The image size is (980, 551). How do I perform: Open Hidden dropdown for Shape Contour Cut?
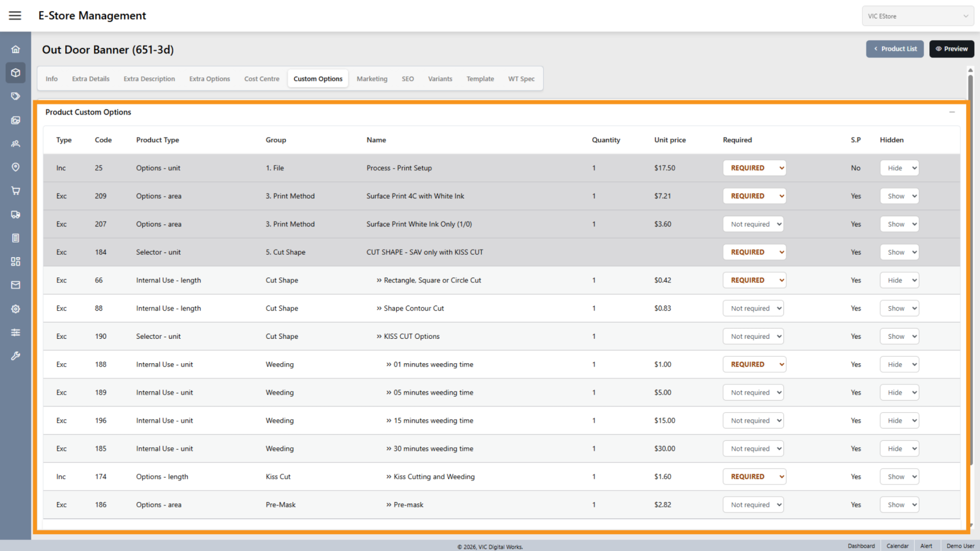pos(899,308)
